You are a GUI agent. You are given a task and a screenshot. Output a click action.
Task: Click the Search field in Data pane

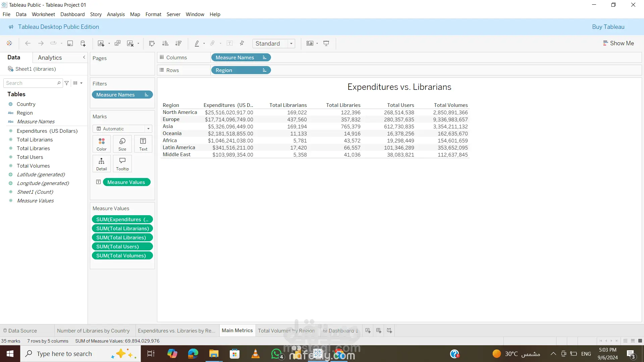[x=33, y=83]
